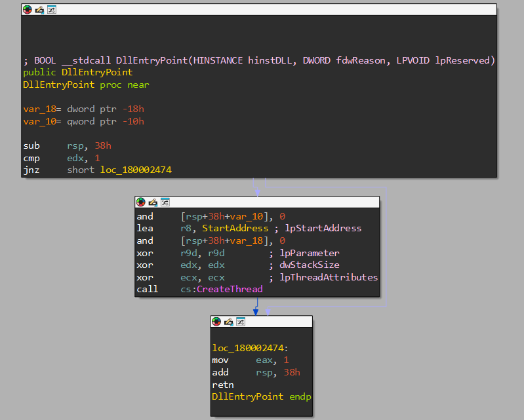The image size is (524, 420).
Task: Click the title bar of the CreateThread node
Action: click(x=257, y=202)
